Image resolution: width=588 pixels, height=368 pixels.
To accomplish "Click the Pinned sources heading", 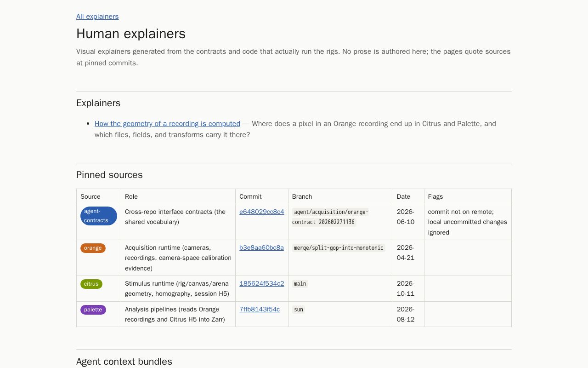I will tap(109, 175).
